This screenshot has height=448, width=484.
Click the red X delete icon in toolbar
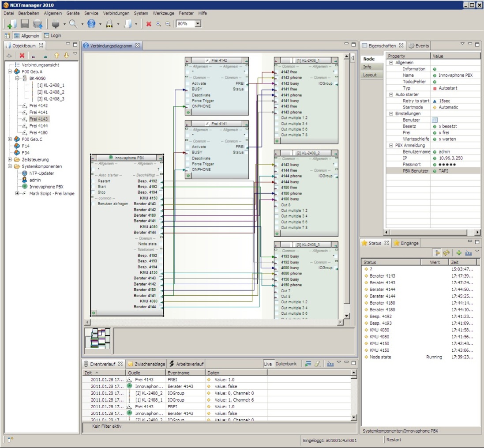coord(149,24)
